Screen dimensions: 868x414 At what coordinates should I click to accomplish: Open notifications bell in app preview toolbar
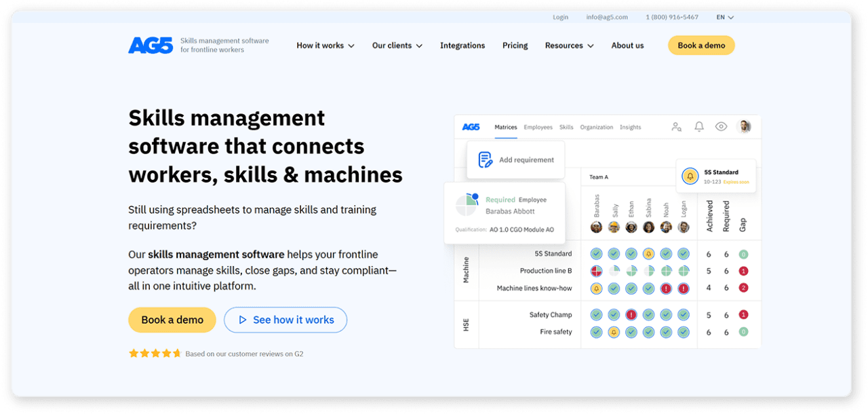click(699, 127)
